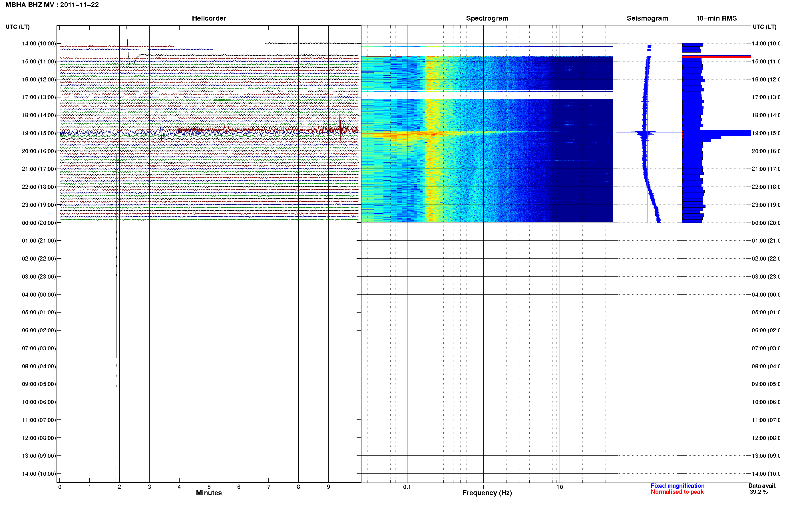The width and height of the screenshot is (812, 508).
Task: Click the '0' tick on the Minutes axis
Action: click(60, 487)
